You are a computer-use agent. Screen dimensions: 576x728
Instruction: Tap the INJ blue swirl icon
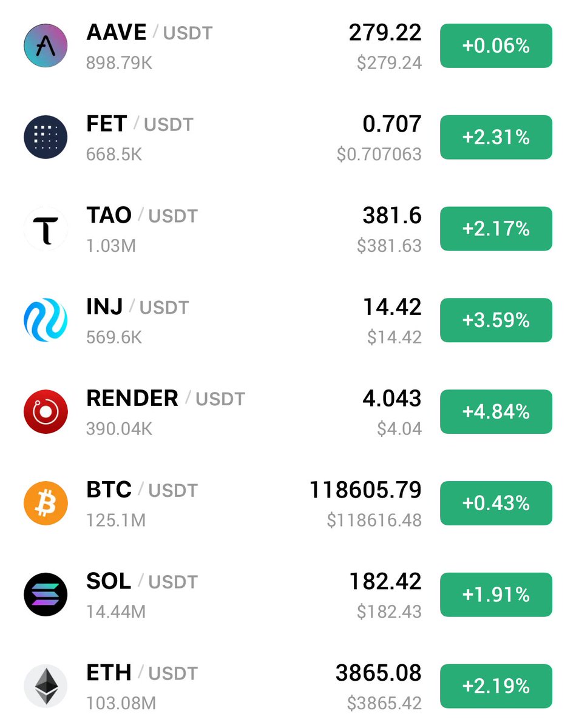46,320
